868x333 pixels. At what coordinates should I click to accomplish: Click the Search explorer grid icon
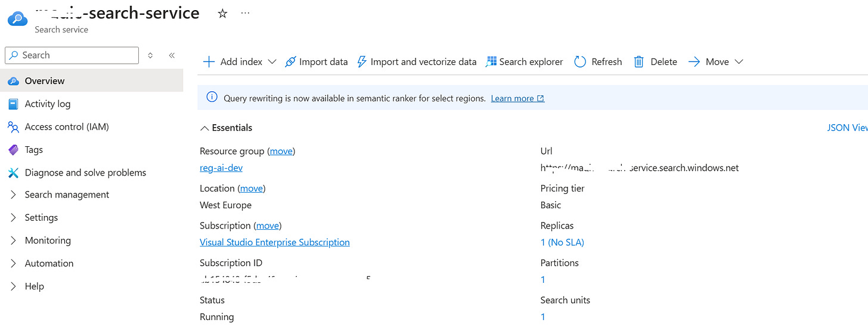(x=491, y=61)
